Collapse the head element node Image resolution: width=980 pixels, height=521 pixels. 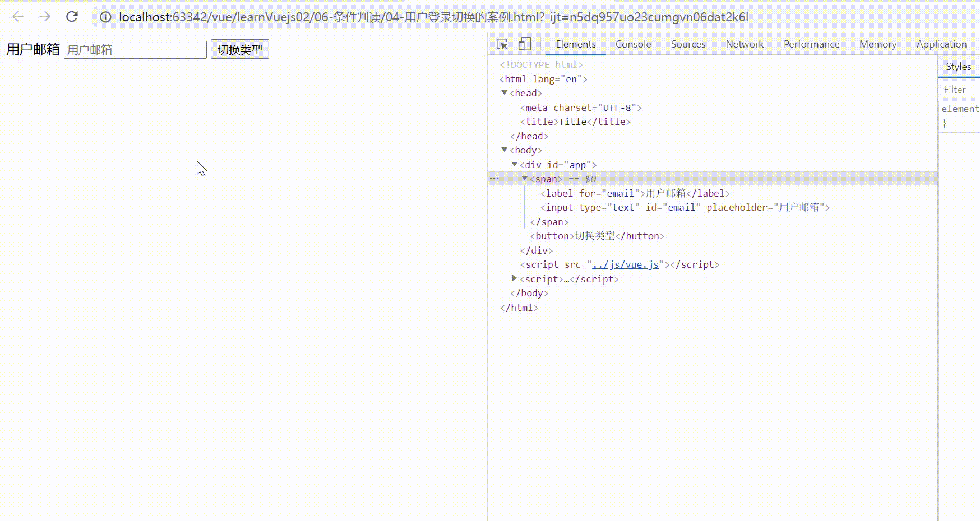(505, 93)
